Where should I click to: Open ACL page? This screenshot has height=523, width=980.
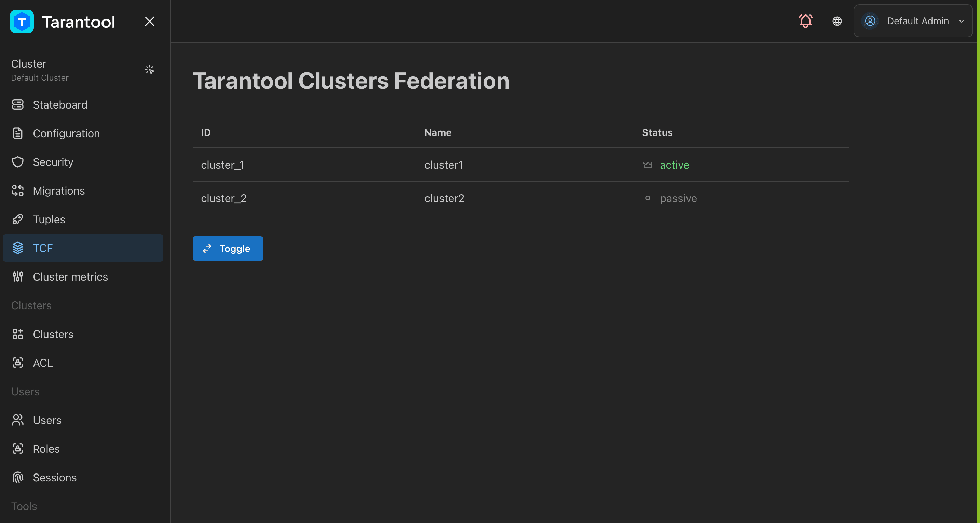coord(83,363)
